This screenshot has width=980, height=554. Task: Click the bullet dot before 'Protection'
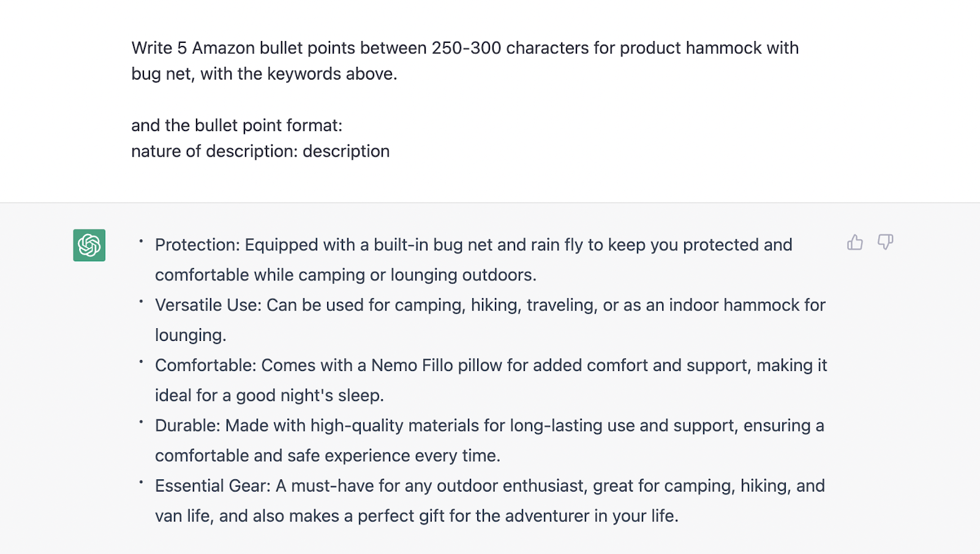click(141, 242)
